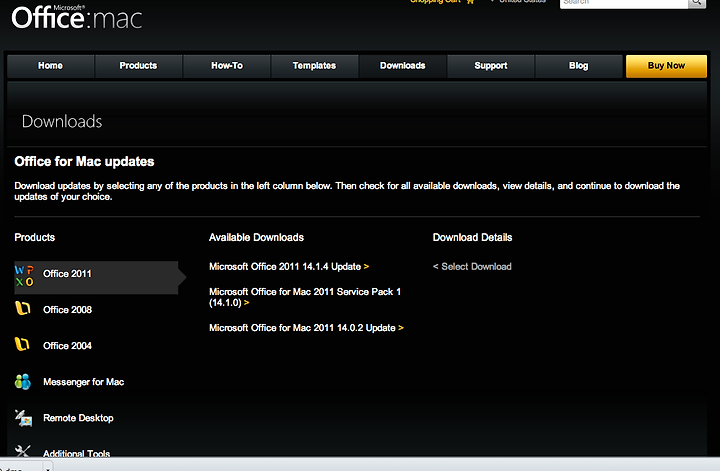720x471 pixels.
Task: Click the Office for Mac updates heading
Action: (x=84, y=162)
